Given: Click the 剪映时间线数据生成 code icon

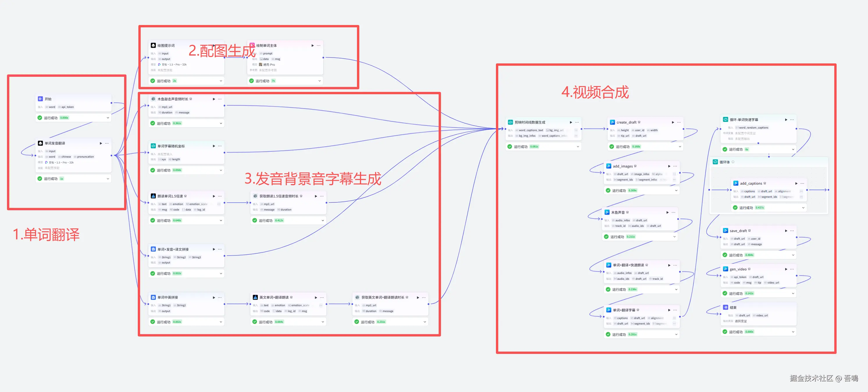Looking at the screenshot, I should 510,122.
